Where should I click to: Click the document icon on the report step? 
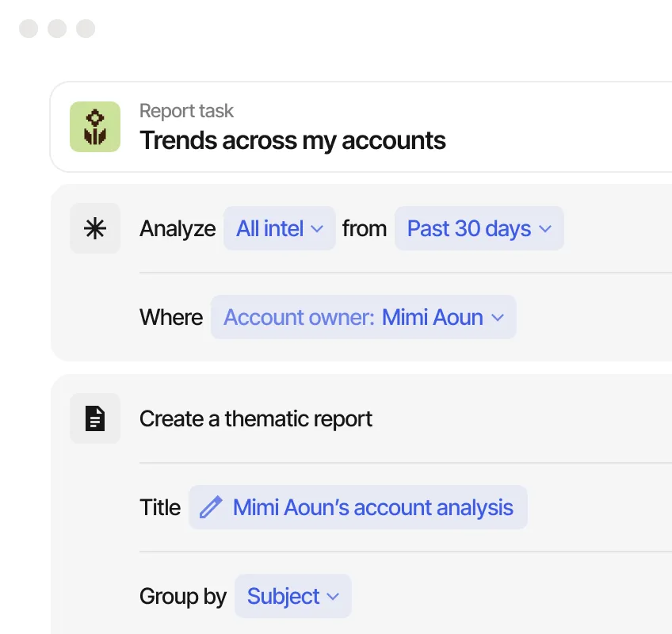95,418
